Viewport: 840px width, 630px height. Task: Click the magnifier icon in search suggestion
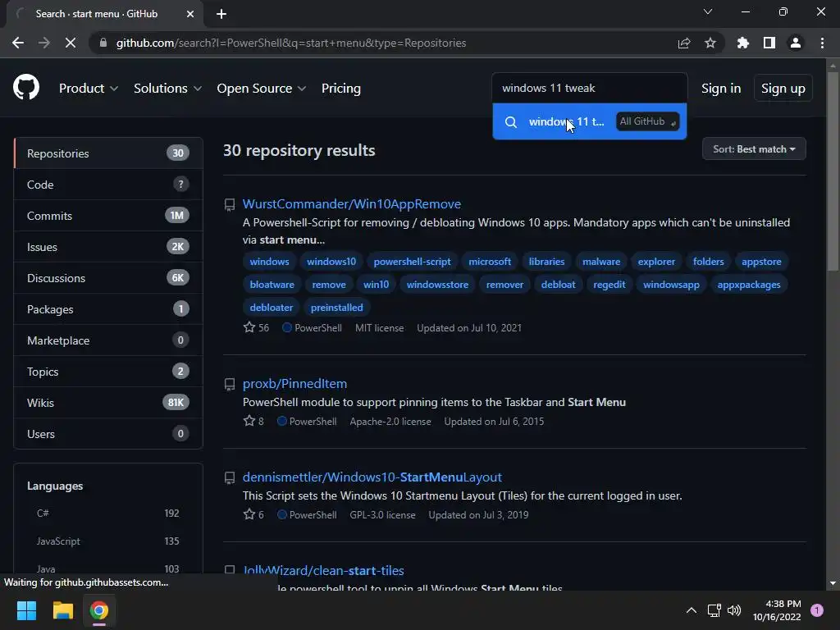point(511,122)
